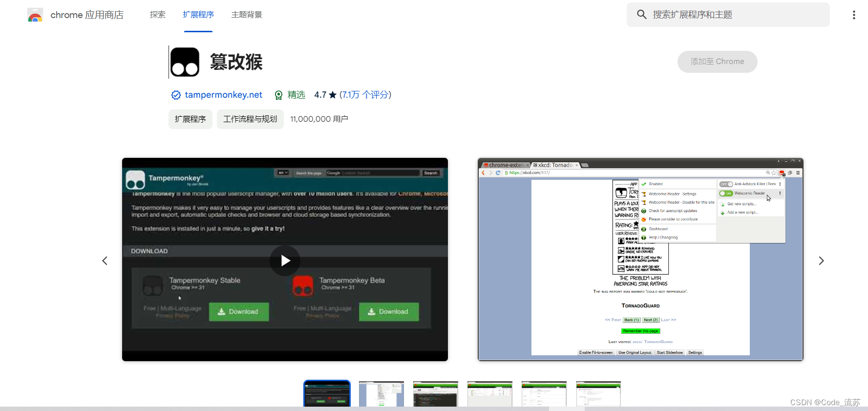Click the 扩展程序 category chip

191,119
